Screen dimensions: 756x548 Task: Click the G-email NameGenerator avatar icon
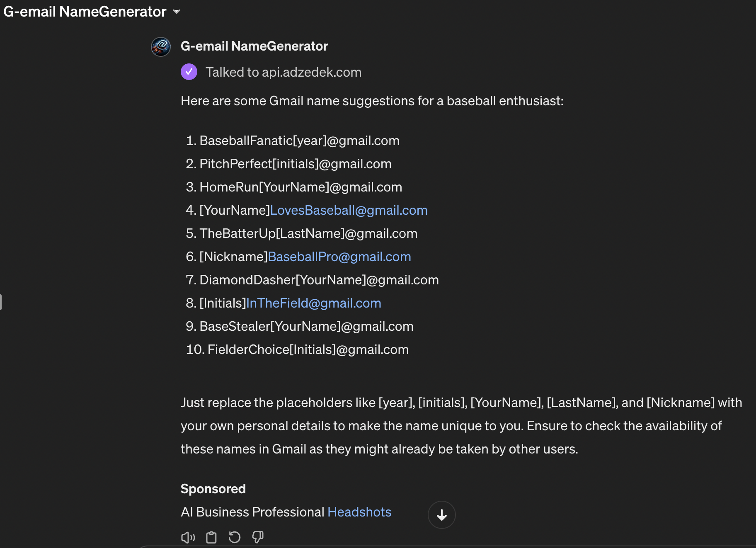[x=161, y=46]
